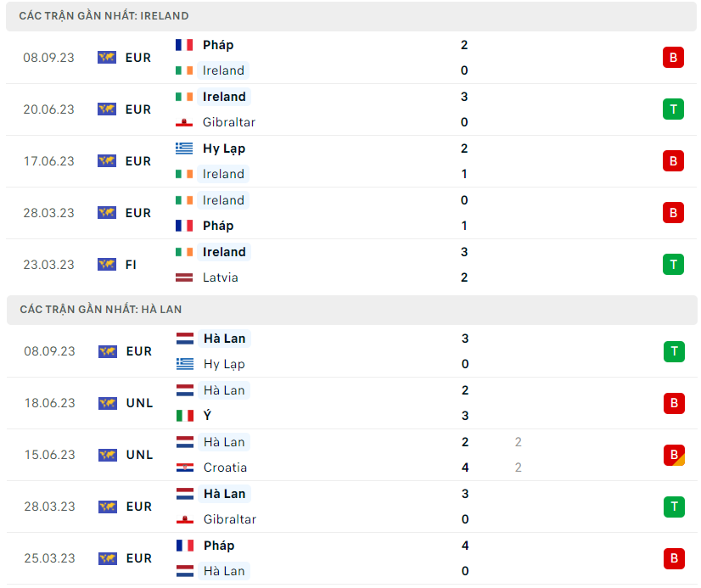This screenshot has width=701, height=588.
Task: Click the Gibraltar flag in the 20.06.23 match
Action: [184, 122]
